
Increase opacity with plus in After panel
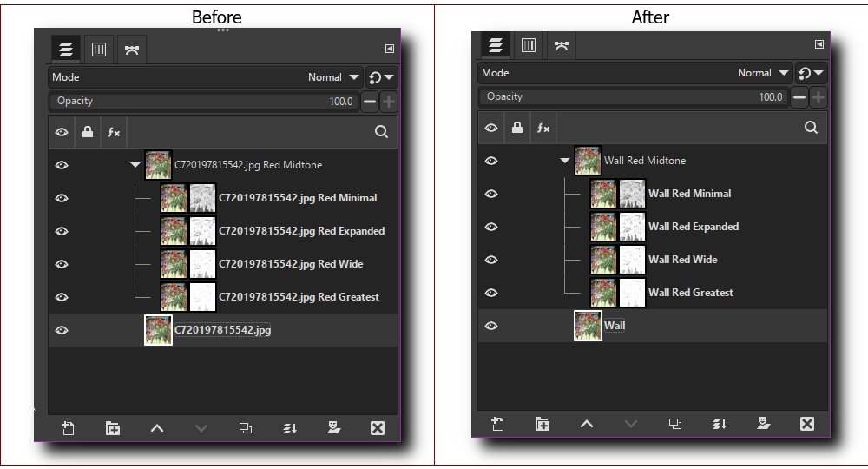coord(819,97)
